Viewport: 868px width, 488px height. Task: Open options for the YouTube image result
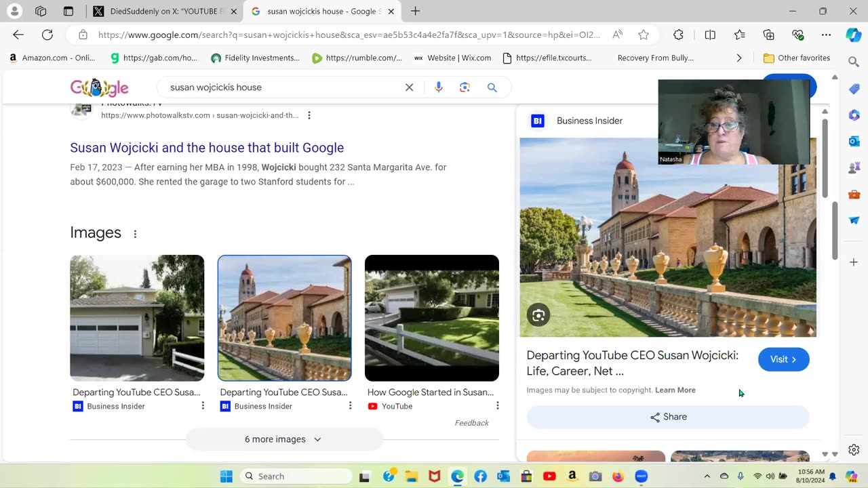point(497,405)
